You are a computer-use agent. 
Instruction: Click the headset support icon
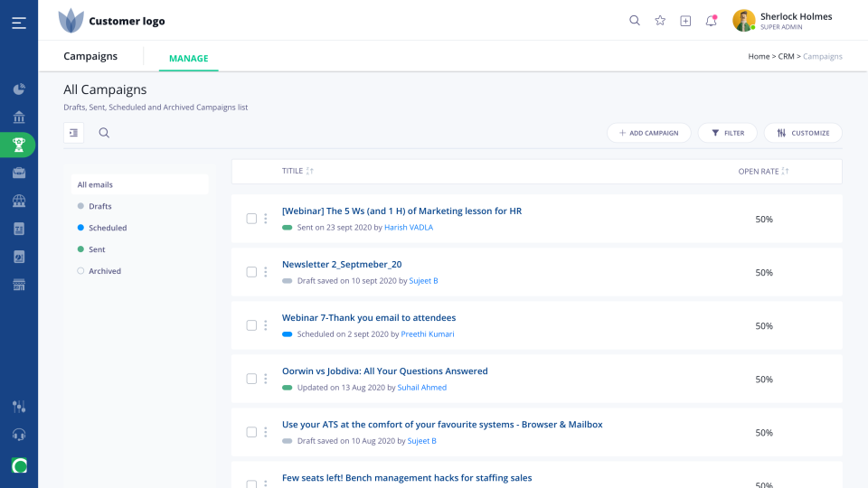(19, 435)
